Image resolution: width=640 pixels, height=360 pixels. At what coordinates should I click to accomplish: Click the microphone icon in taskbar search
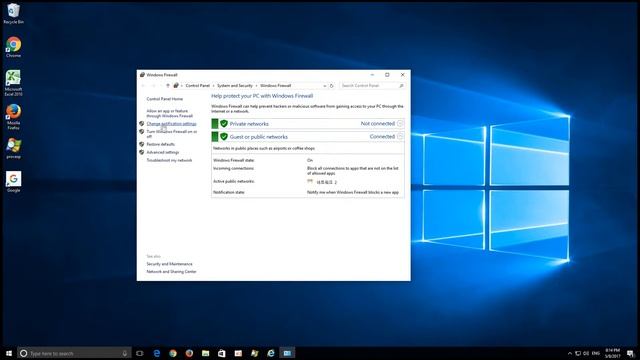(124, 353)
